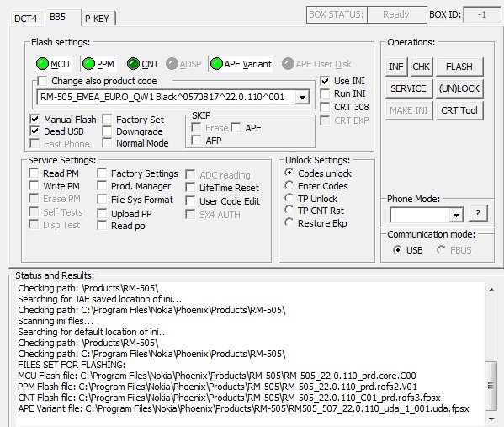This screenshot has height=427, width=504.
Task: Open the product code dropdown list
Action: pos(302,97)
